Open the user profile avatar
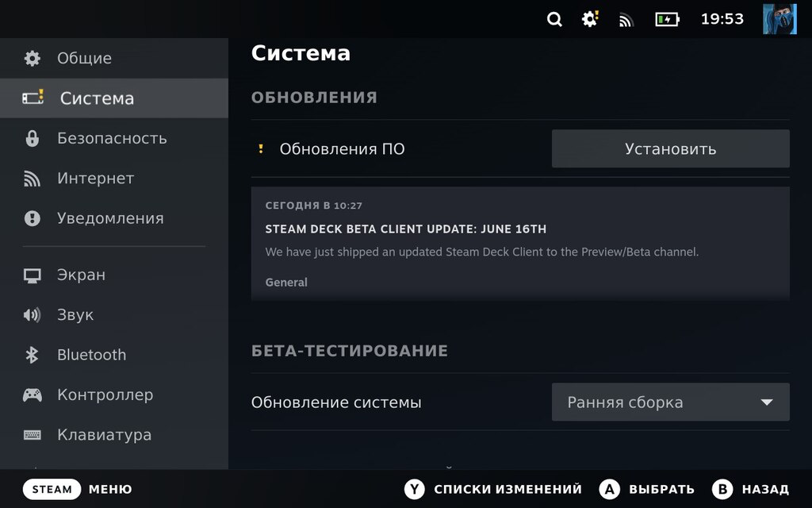This screenshot has width=812, height=508. pos(779,19)
